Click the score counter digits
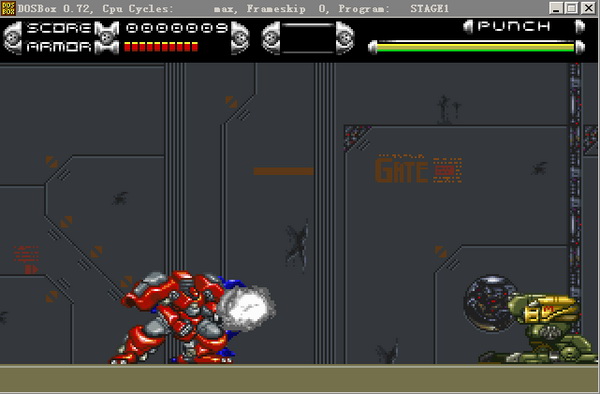 click(x=177, y=28)
